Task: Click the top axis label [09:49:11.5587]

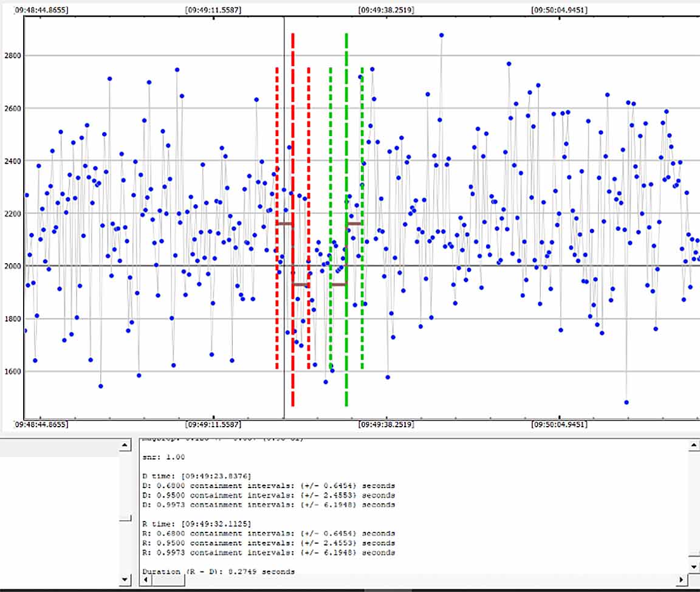Action: coord(213,10)
